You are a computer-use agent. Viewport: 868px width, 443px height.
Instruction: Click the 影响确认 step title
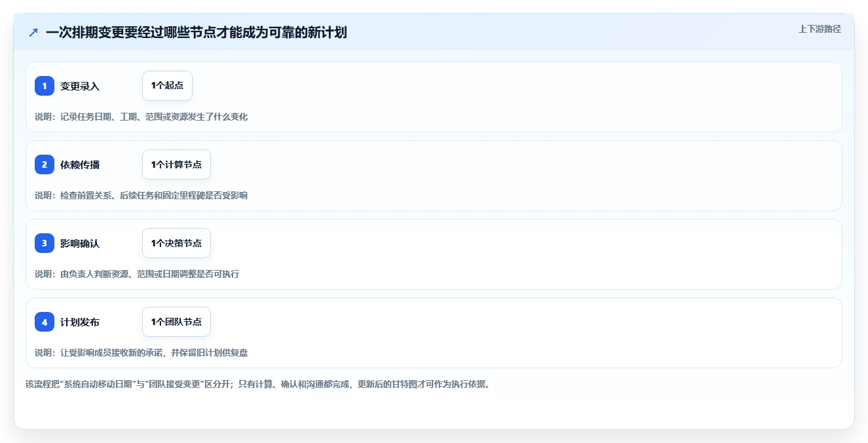(x=80, y=243)
